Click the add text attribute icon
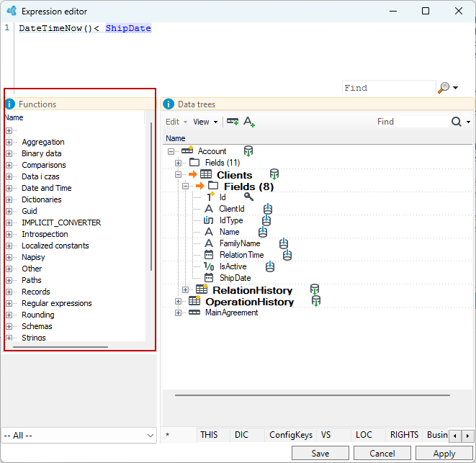The image size is (476, 463). 249,122
